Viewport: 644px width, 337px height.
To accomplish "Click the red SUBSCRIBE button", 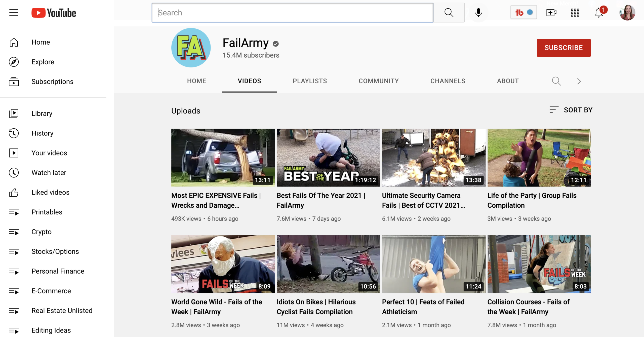I will [563, 48].
